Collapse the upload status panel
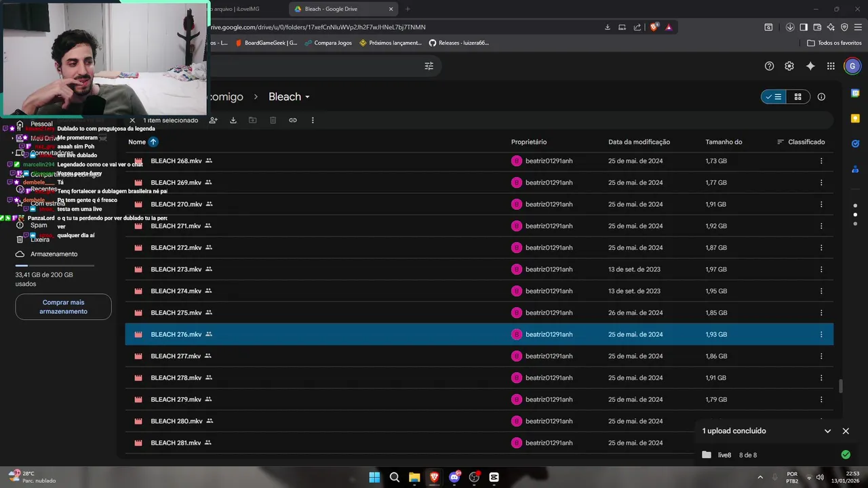The height and width of the screenshot is (488, 868). (x=827, y=431)
